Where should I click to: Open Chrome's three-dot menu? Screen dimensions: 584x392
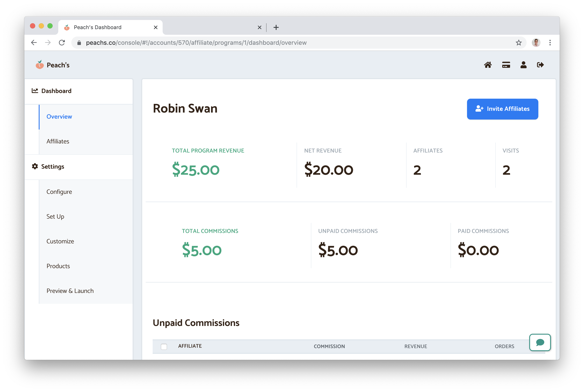pos(550,43)
